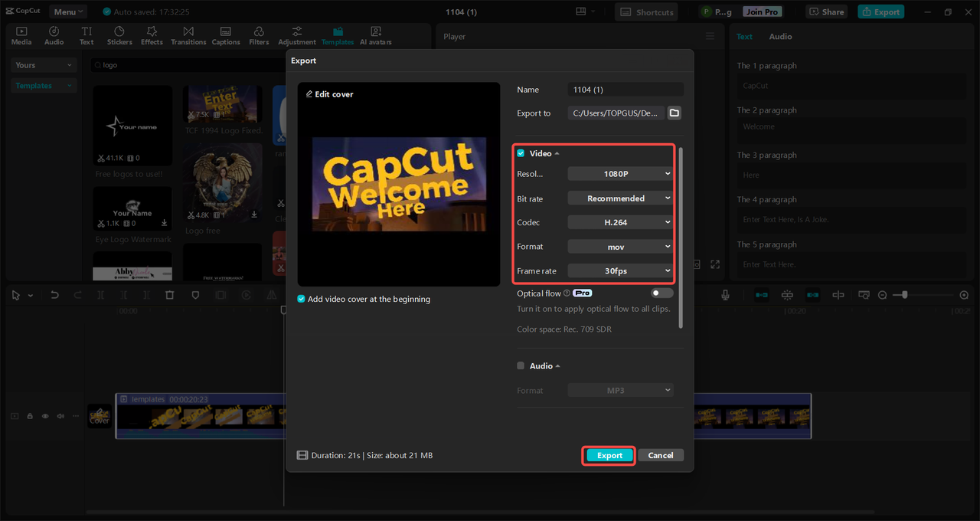Click the player fullscreen expand icon

coord(715,264)
